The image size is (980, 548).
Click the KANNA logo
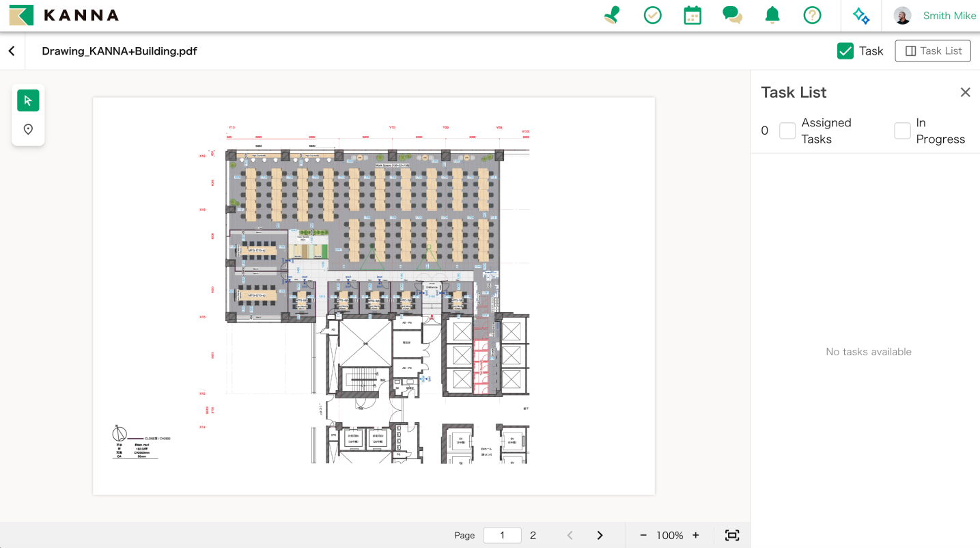pyautogui.click(x=64, y=15)
